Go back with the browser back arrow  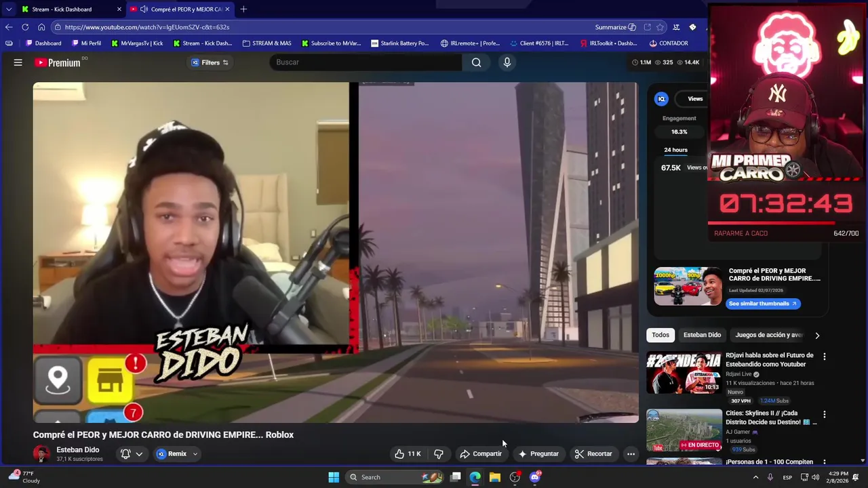pos(9,27)
